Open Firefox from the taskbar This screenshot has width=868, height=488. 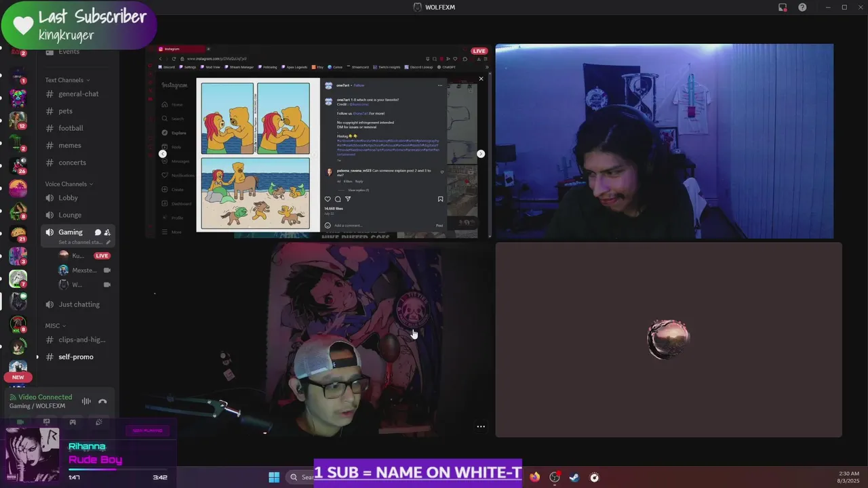point(535,477)
